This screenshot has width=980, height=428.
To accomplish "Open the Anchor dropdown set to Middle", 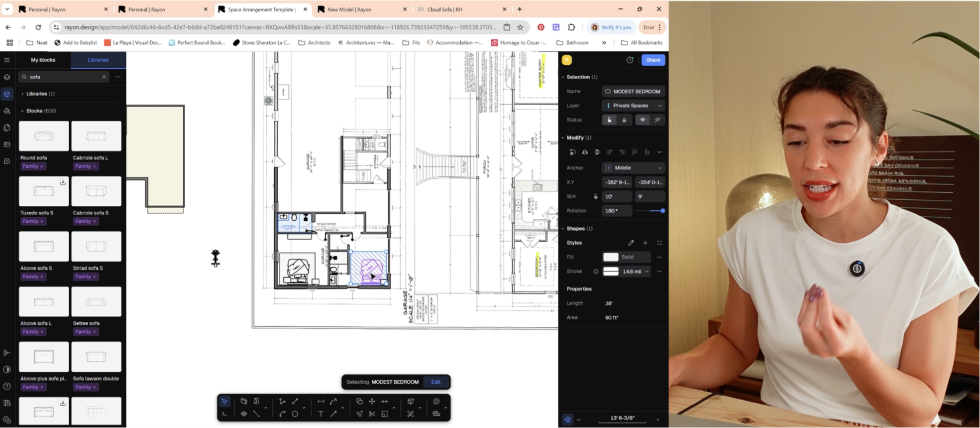I will pos(633,168).
